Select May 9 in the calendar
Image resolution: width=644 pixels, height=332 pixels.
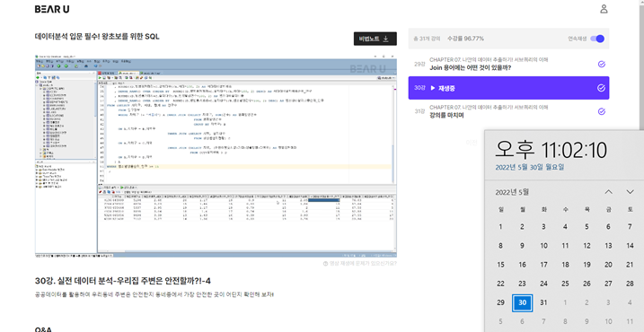(522, 246)
